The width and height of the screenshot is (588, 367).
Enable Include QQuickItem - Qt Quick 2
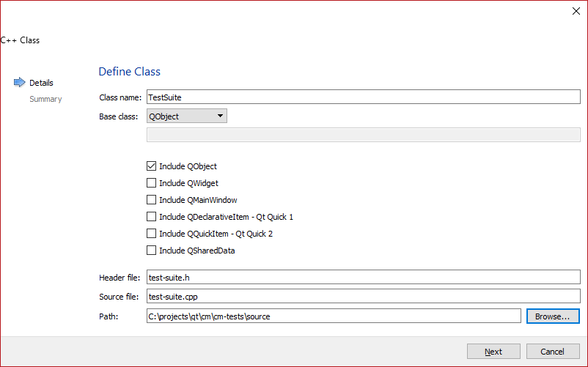pos(152,234)
